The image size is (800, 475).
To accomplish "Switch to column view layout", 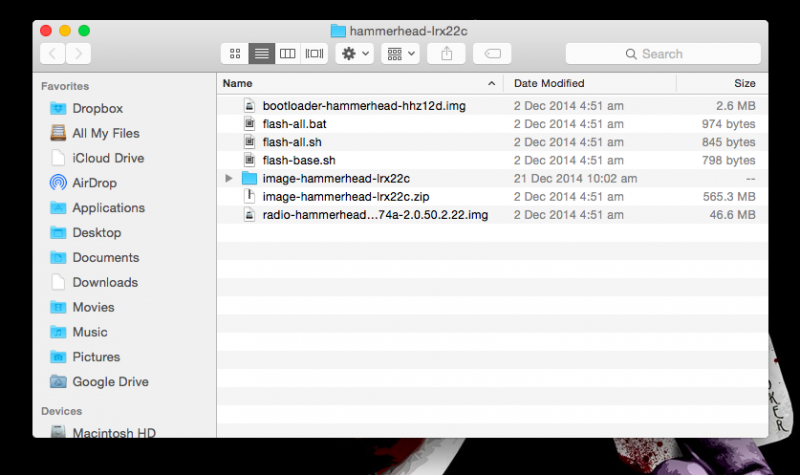I will click(x=288, y=53).
